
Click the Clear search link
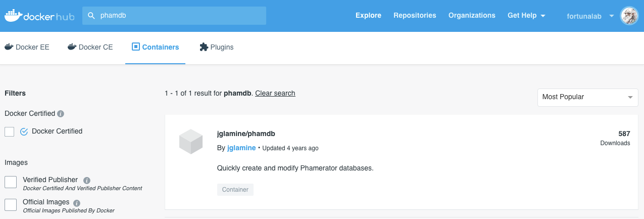[x=275, y=93]
